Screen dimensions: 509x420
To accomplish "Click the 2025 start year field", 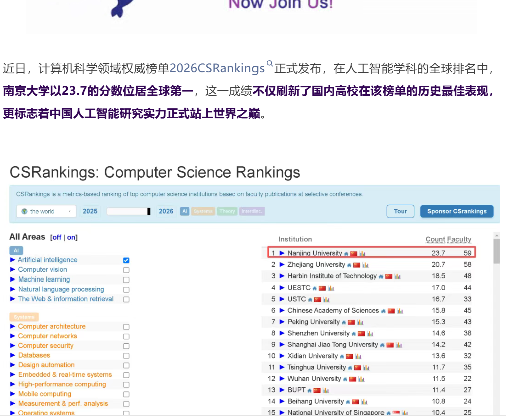I will click(x=90, y=211).
